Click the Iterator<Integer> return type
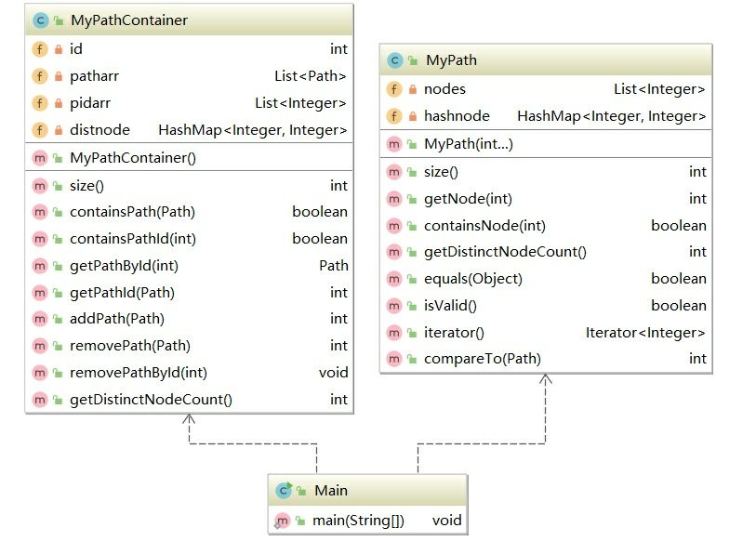The image size is (756, 541). click(645, 333)
